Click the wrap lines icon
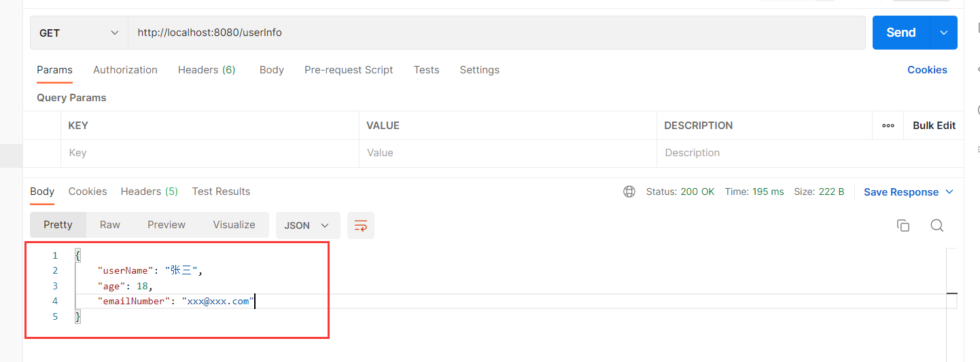Viewport: 980px width, 362px height. tap(361, 225)
